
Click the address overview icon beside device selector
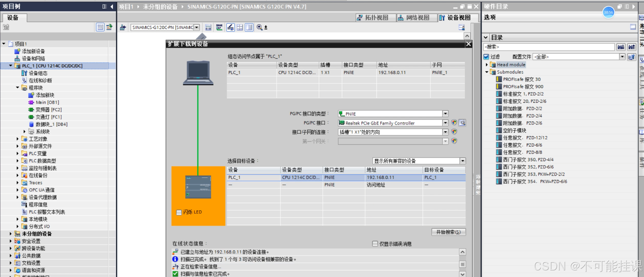[208, 28]
